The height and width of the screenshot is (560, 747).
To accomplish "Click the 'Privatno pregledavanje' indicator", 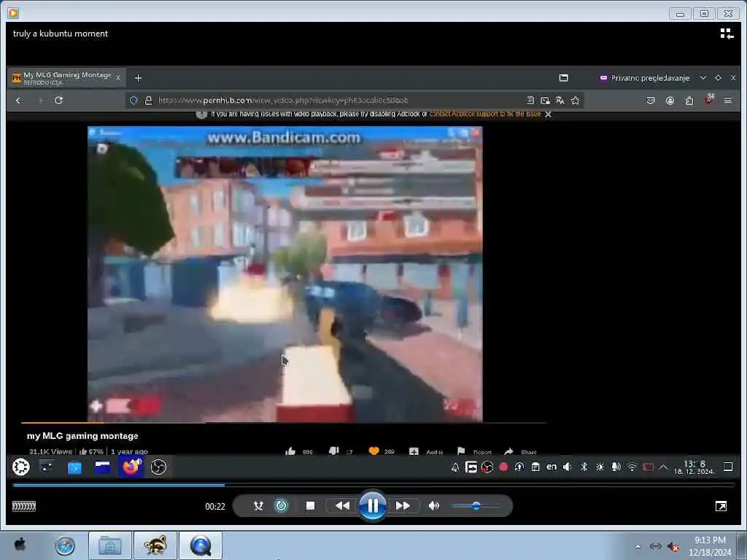I will click(x=645, y=78).
